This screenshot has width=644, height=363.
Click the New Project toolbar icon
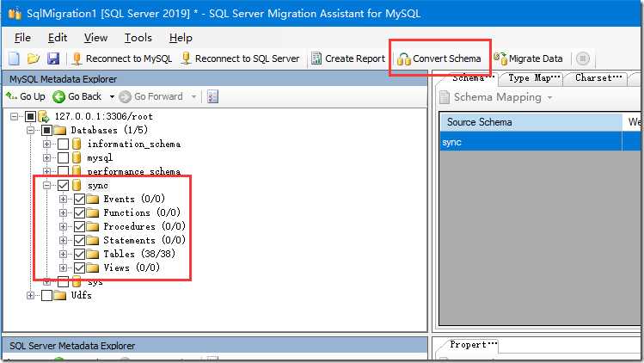coord(14,58)
